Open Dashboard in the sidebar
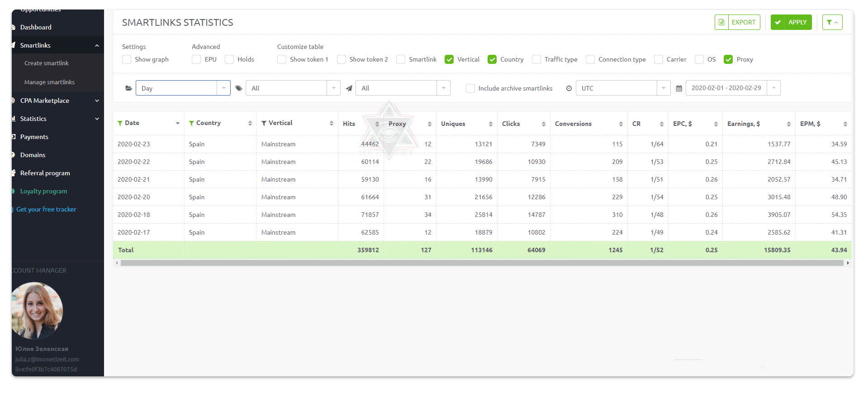 36,27
